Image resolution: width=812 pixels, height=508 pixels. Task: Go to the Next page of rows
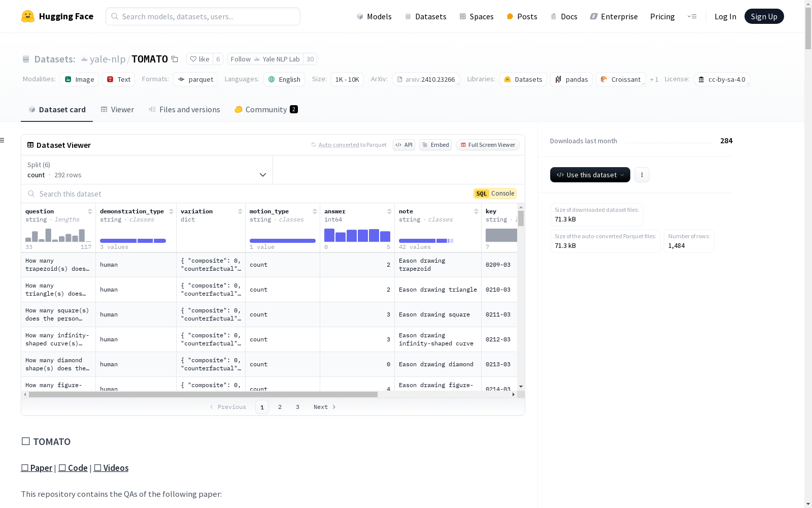click(324, 407)
